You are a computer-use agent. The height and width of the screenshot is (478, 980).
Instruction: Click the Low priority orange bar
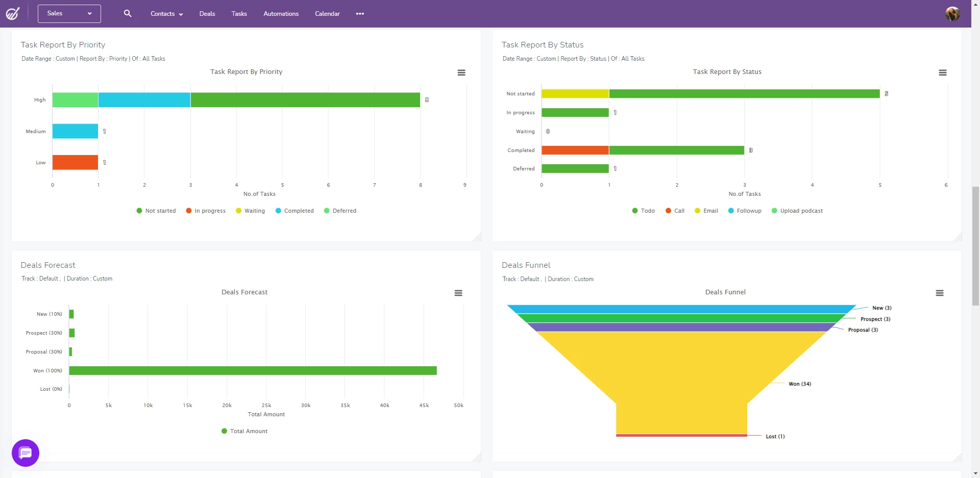pos(75,162)
